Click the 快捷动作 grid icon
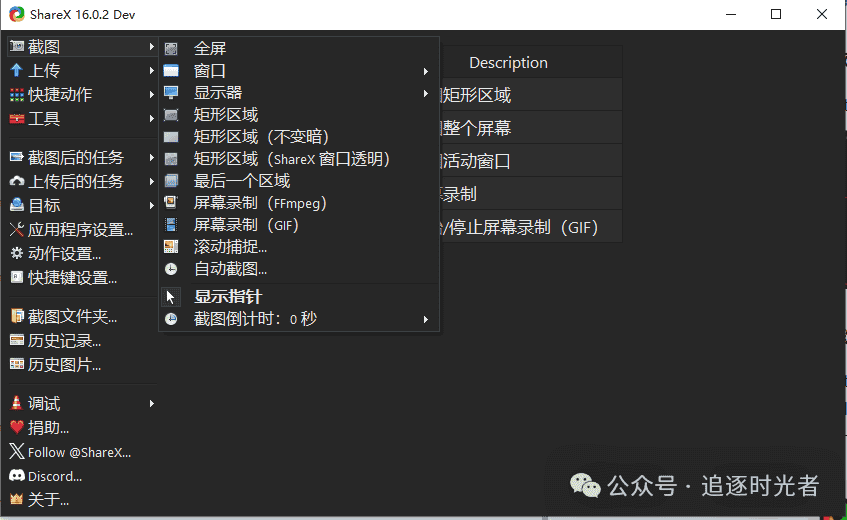The height and width of the screenshot is (520, 847). pyautogui.click(x=17, y=94)
